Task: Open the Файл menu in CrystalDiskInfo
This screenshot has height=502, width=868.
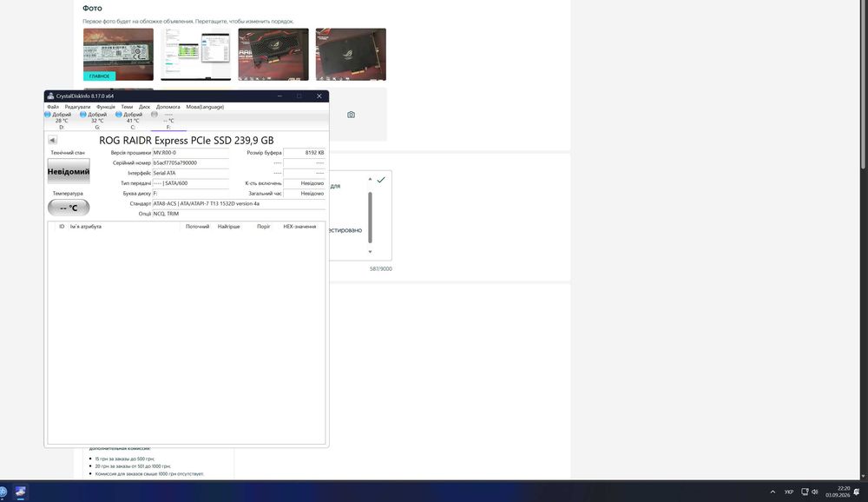Action: (x=53, y=107)
